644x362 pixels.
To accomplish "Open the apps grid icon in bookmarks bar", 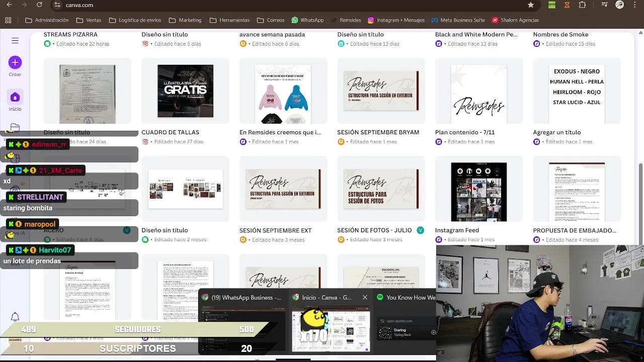I will coord(8,20).
